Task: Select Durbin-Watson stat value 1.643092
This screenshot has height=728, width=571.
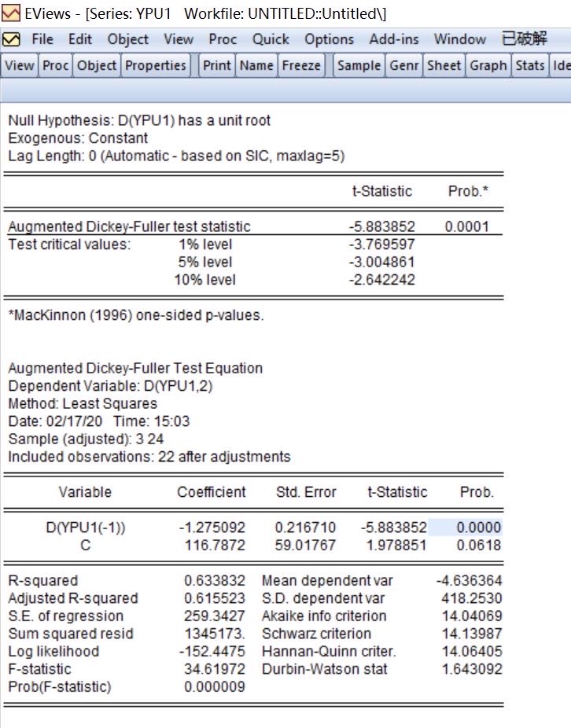Action: (472, 669)
